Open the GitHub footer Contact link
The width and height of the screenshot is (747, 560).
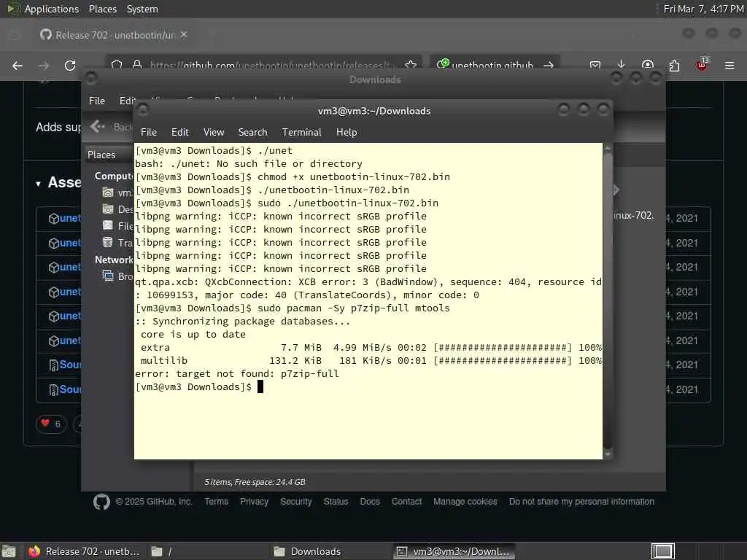[x=406, y=502]
